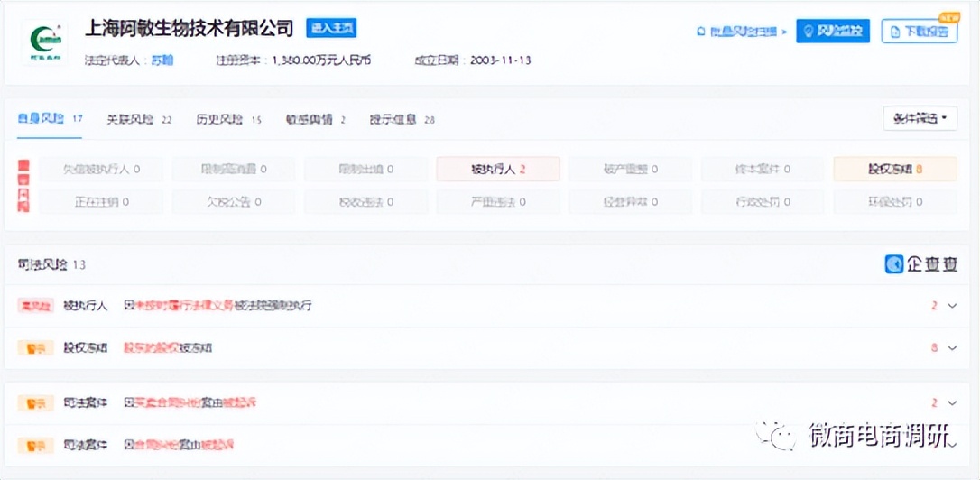980x480 pixels.
Task: Click the 警示 tag on last 司法案件 row
Action: pyautogui.click(x=35, y=445)
